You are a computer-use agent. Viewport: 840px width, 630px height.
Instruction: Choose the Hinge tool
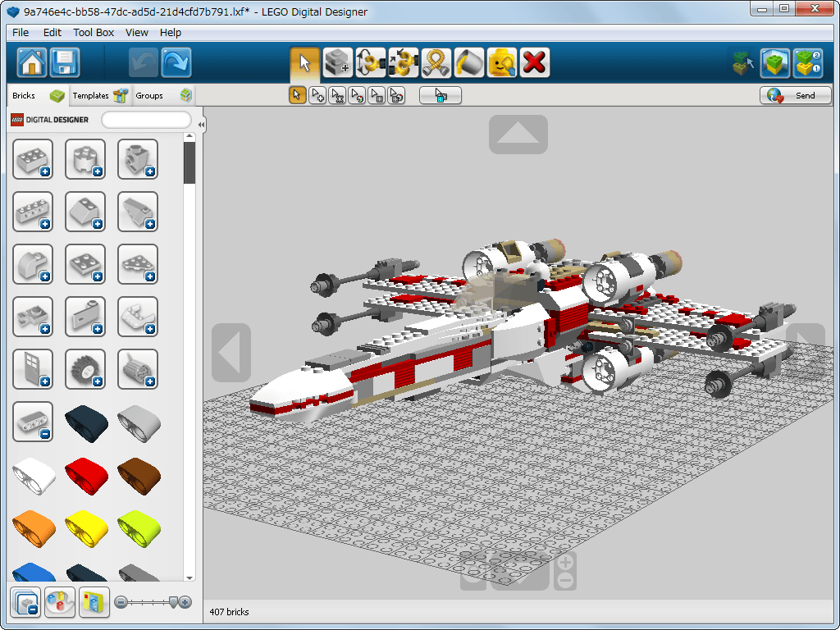[x=371, y=62]
